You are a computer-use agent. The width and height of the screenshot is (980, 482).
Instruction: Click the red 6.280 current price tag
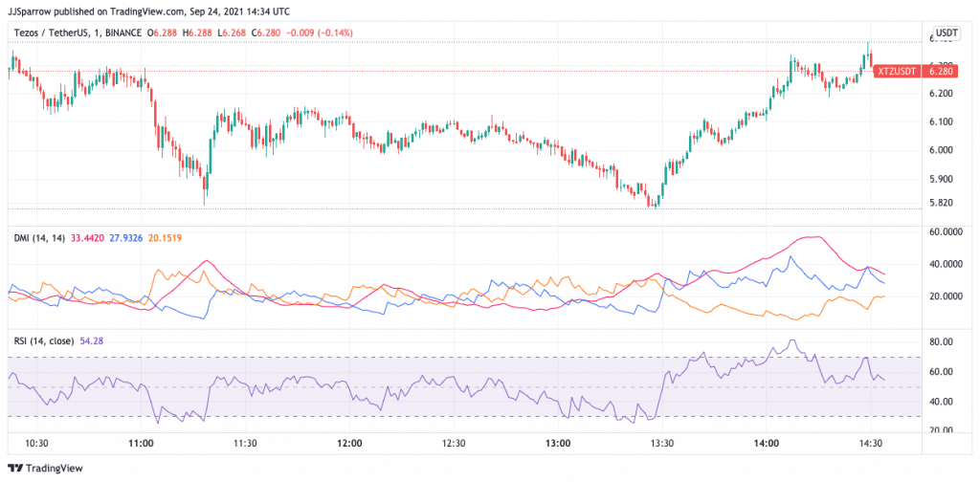[942, 72]
